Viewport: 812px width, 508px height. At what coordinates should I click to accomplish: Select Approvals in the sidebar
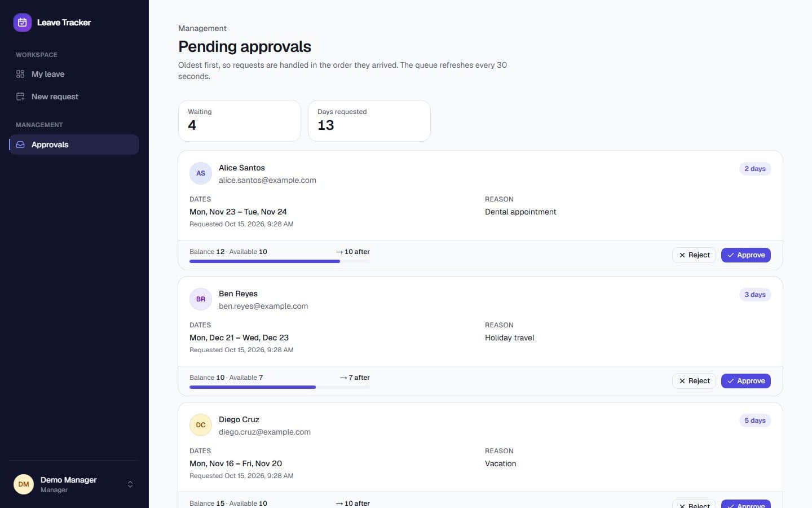click(74, 144)
